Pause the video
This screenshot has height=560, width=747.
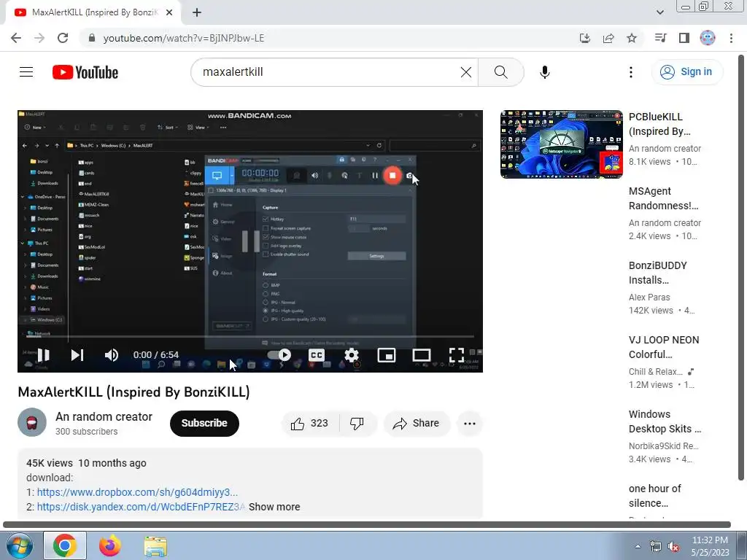[43, 355]
